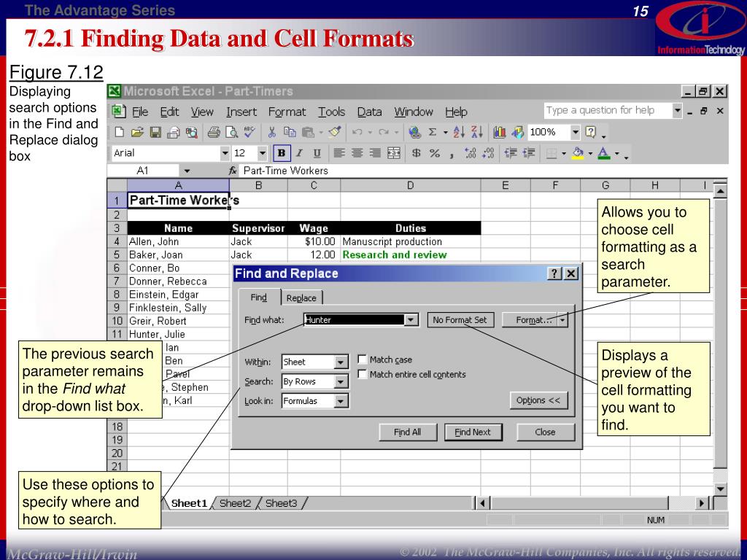Select the Format Painter brush
747x560 pixels.
pos(335,132)
